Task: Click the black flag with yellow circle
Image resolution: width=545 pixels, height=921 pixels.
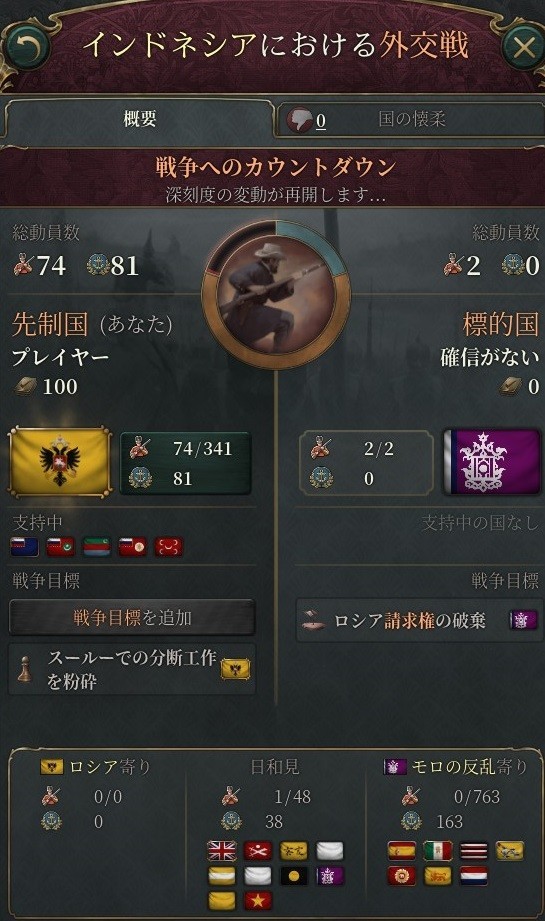Action: pos(294,876)
